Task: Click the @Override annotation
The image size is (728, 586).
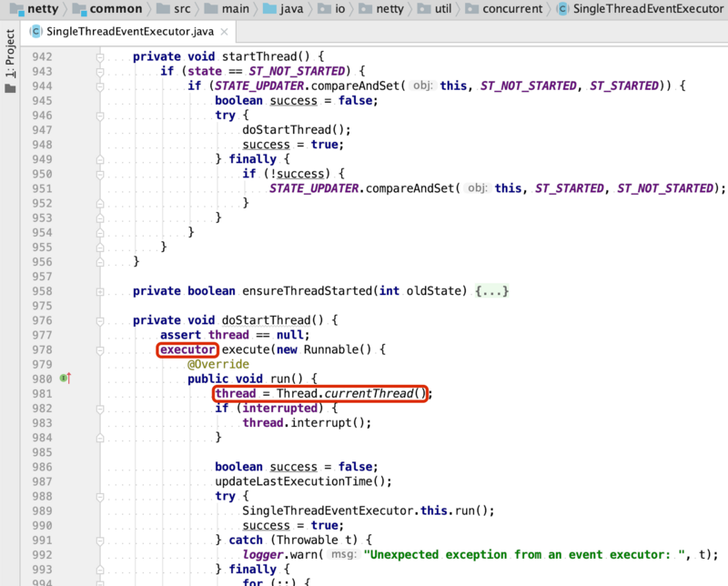Action: point(218,364)
